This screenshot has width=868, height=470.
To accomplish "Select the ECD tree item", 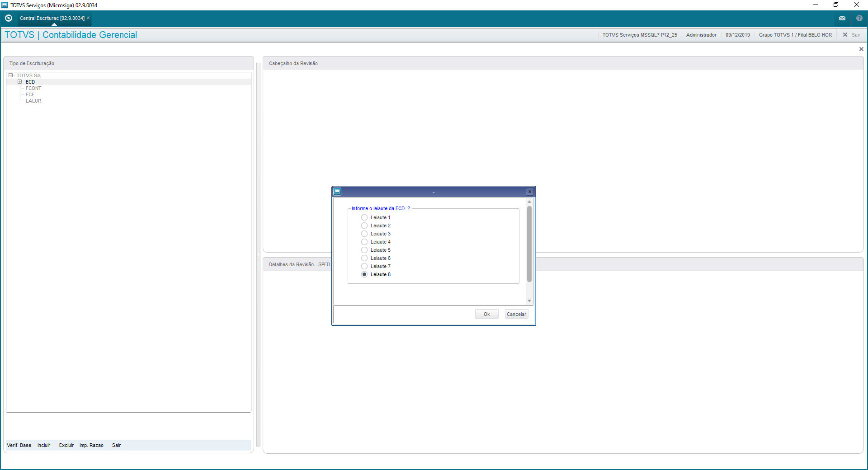I will pyautogui.click(x=30, y=82).
